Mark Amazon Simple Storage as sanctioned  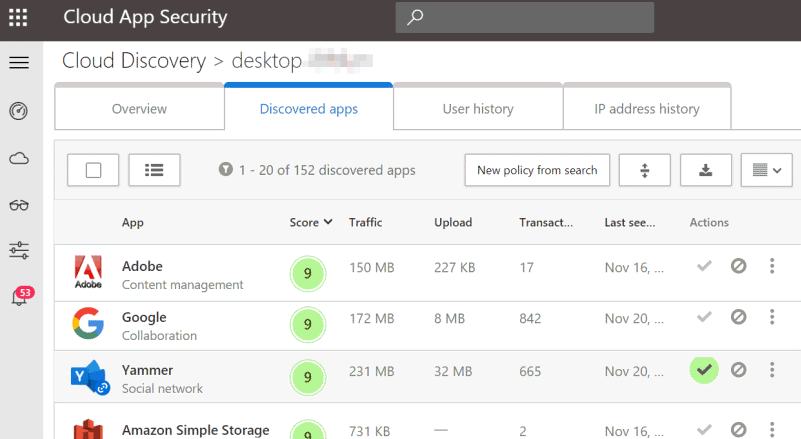(704, 429)
